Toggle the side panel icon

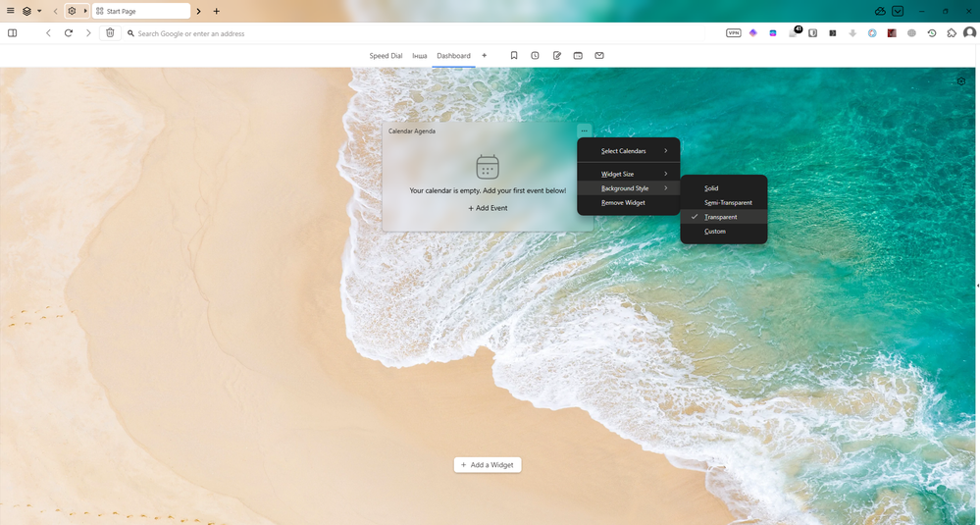click(x=12, y=33)
